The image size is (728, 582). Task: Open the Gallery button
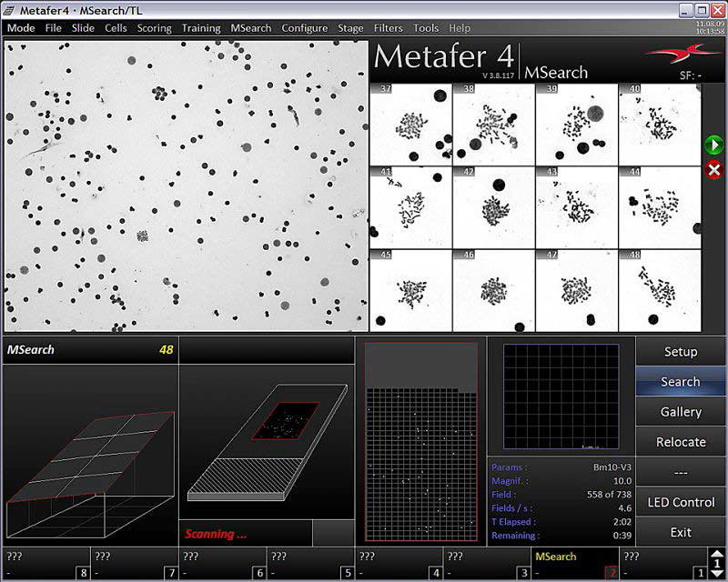[x=680, y=412]
